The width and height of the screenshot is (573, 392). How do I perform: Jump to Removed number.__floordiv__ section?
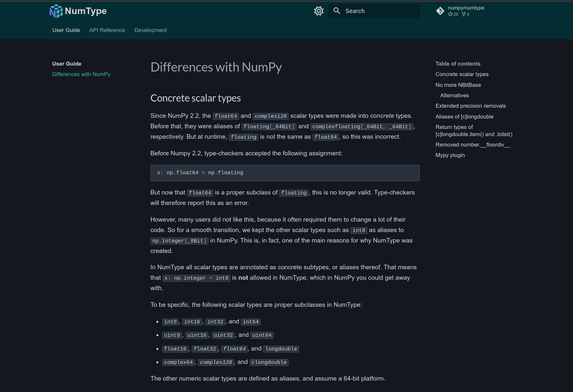[473, 145]
